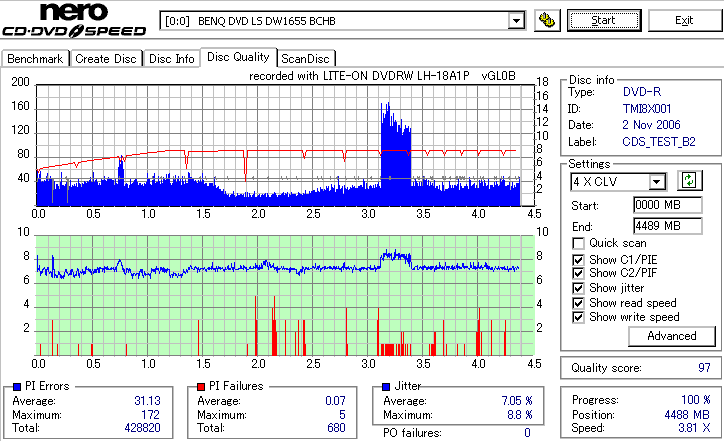This screenshot has width=724, height=441.
Task: Select the Disc Quality tab
Action: (x=238, y=57)
